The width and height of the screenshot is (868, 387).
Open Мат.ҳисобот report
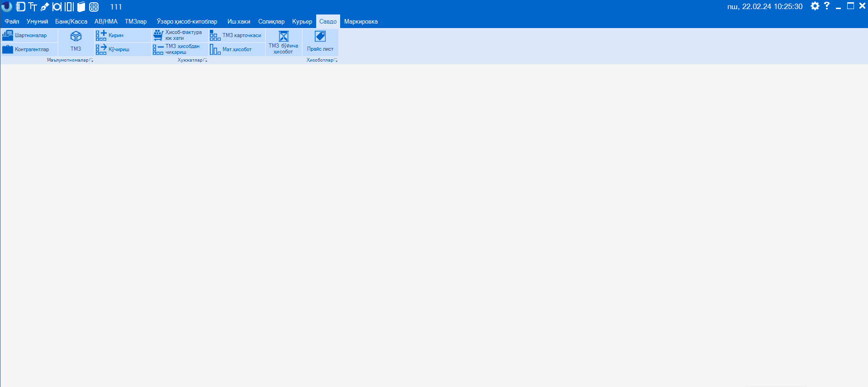237,49
